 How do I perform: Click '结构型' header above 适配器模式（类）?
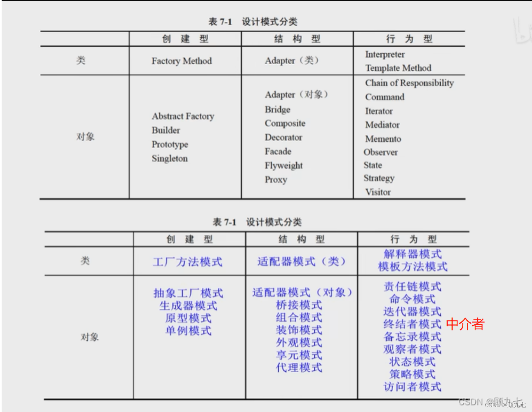[302, 239]
